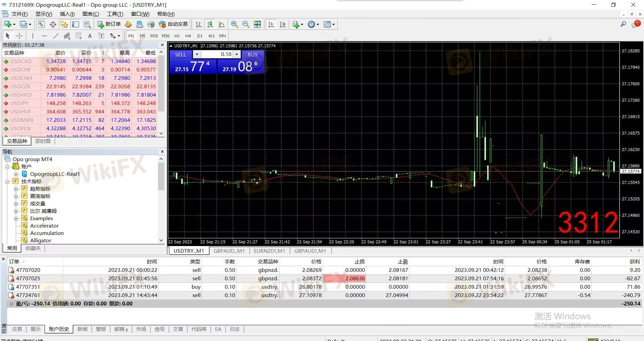The height and width of the screenshot is (341, 644).
Task: Expand the OpogroupLLC-Real1 account node
Action: pos(16,174)
